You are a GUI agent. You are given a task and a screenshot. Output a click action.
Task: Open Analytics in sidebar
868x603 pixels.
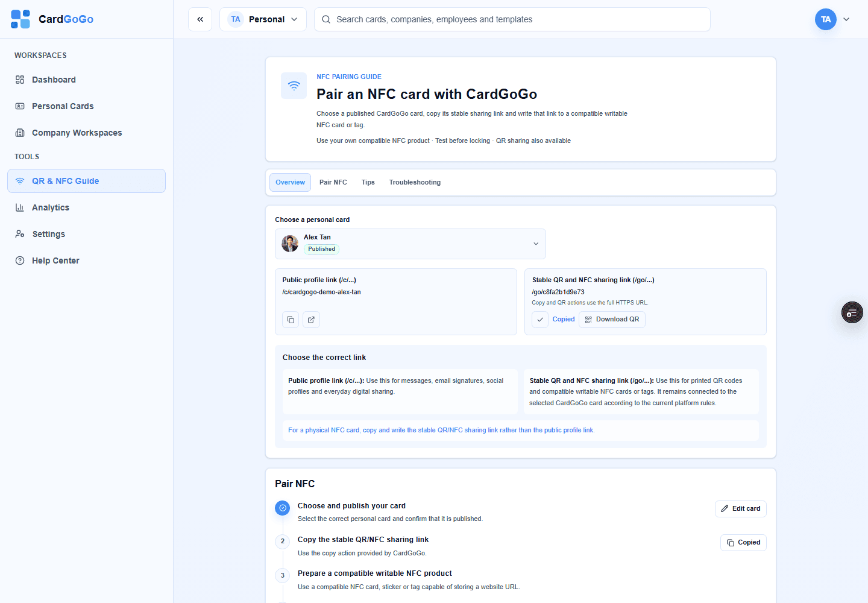(x=86, y=207)
